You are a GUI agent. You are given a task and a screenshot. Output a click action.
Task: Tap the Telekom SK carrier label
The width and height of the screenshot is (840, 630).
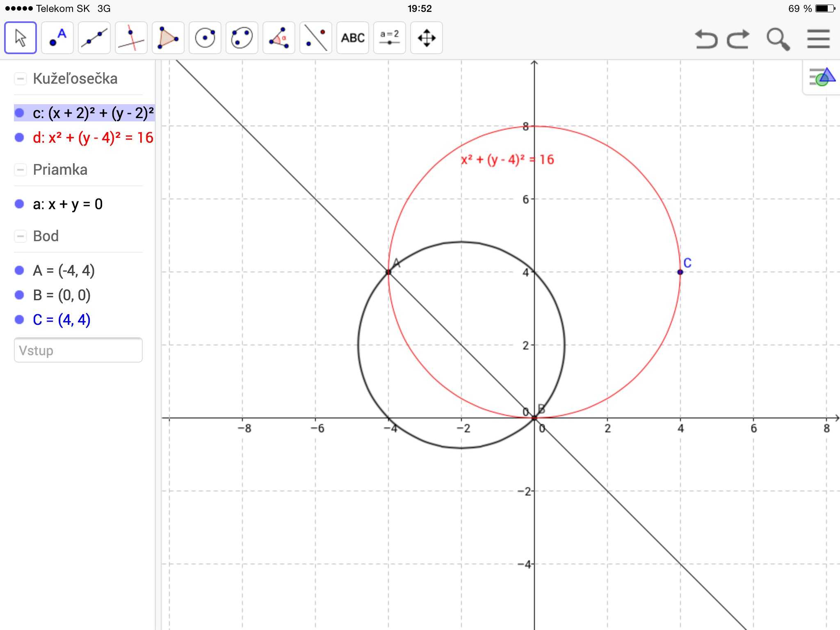coord(63,8)
